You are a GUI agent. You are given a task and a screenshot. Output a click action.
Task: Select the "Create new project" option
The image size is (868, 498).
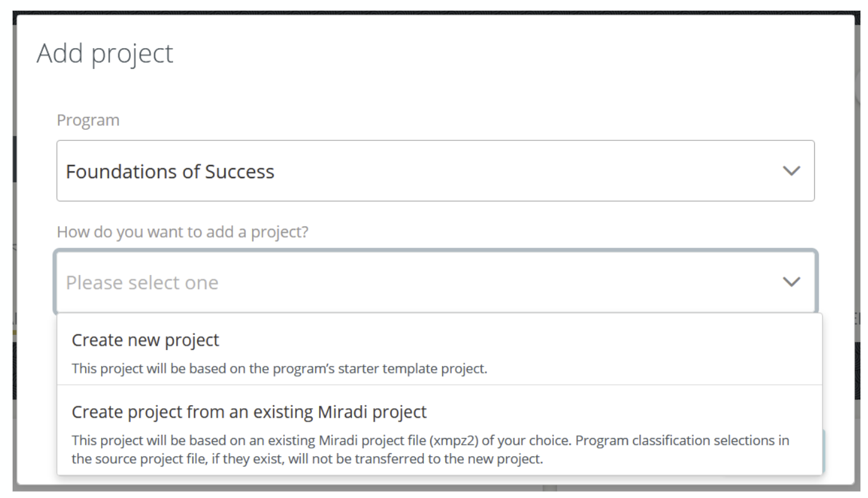(439, 349)
